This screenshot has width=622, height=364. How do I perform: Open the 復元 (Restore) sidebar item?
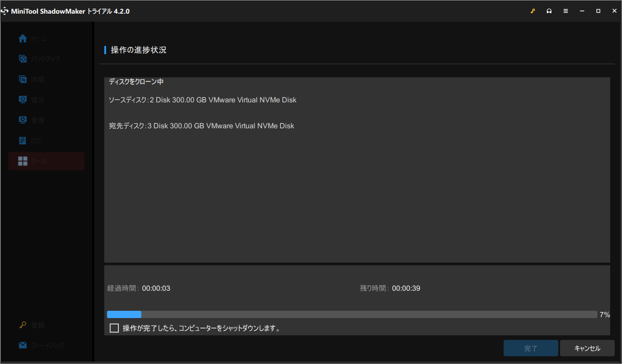[46, 100]
